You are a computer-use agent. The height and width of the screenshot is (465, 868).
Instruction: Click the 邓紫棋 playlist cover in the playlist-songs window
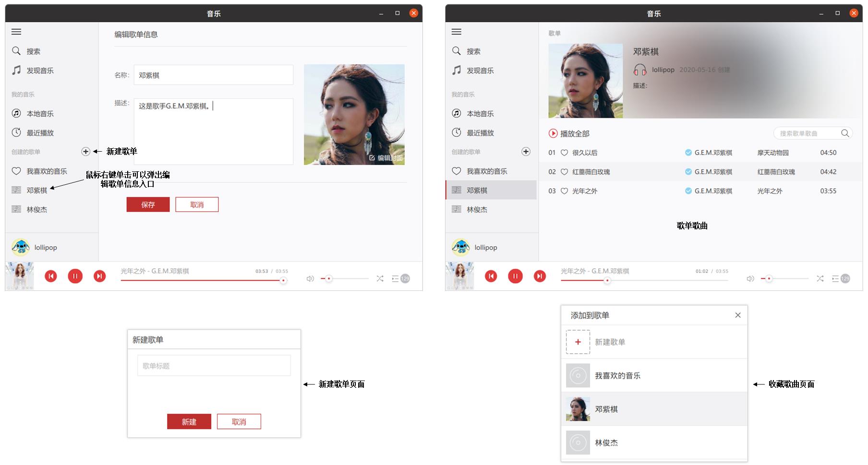586,81
